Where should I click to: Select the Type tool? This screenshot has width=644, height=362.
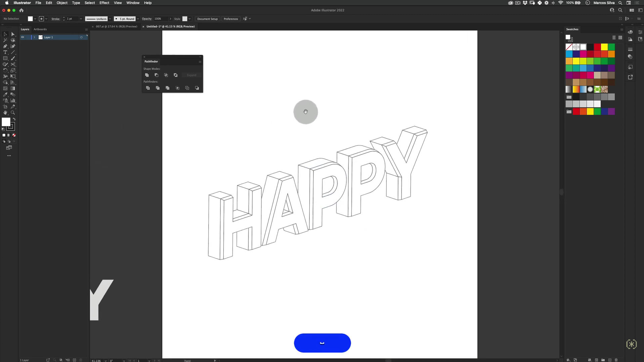tap(5, 52)
